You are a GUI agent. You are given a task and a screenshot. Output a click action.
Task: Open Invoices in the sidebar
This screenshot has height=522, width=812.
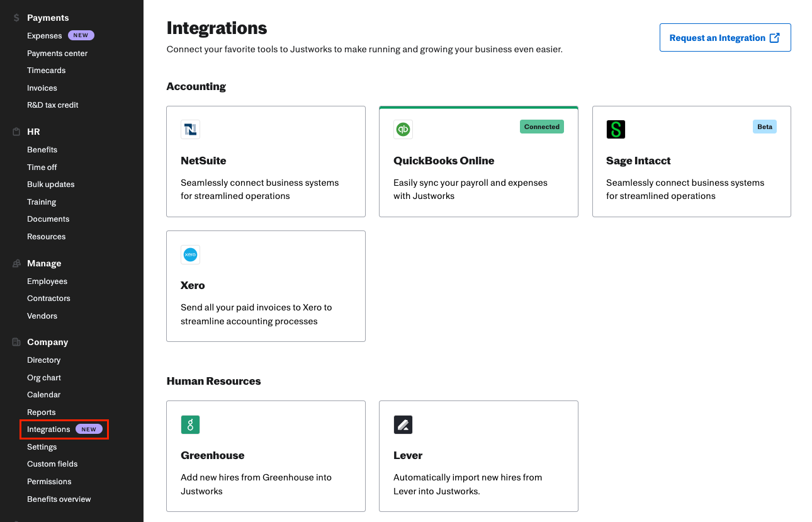42,88
